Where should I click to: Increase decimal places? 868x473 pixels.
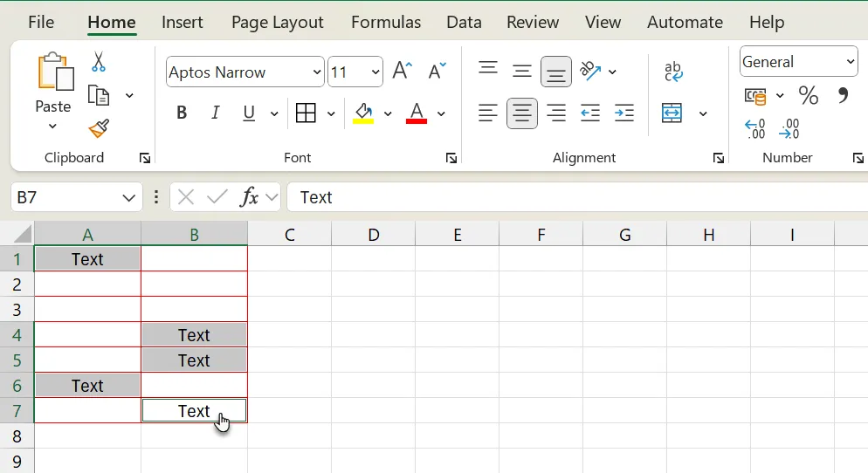[x=755, y=129]
